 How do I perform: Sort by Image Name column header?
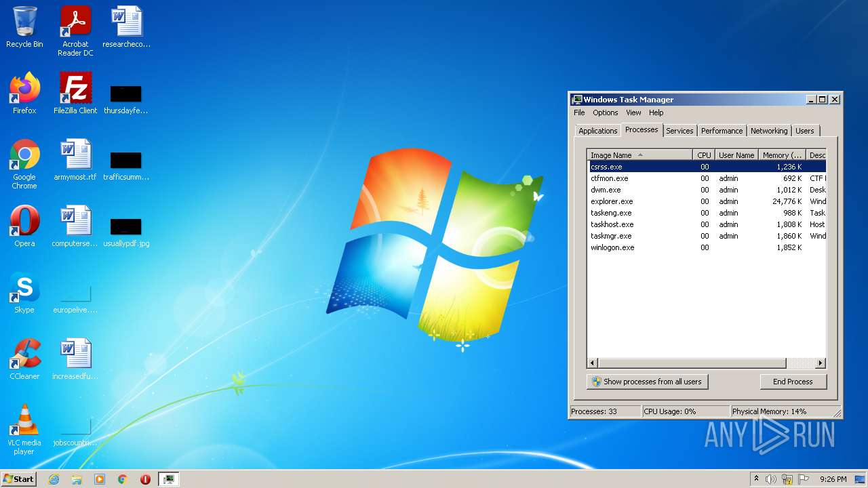[x=640, y=155]
